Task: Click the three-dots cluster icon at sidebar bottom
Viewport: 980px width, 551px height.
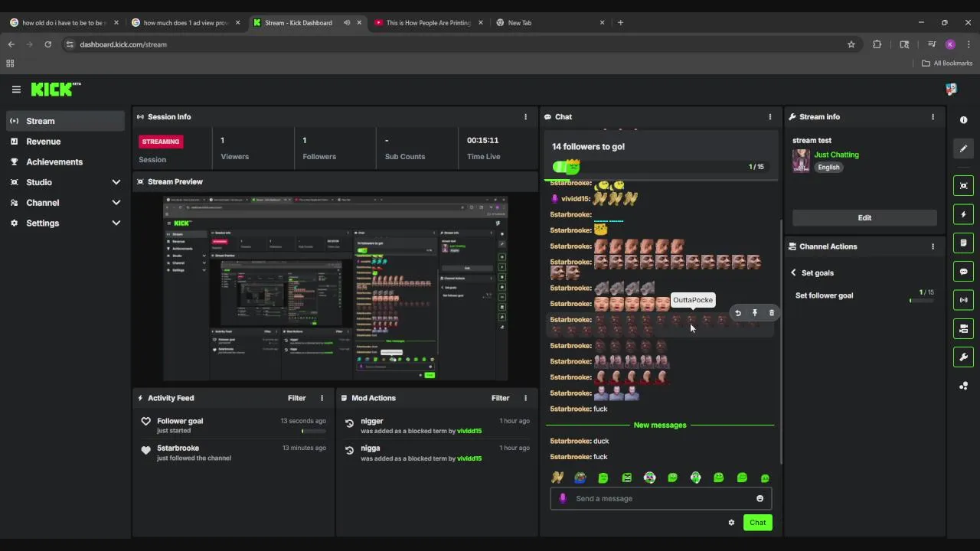Action: pyautogui.click(x=963, y=386)
